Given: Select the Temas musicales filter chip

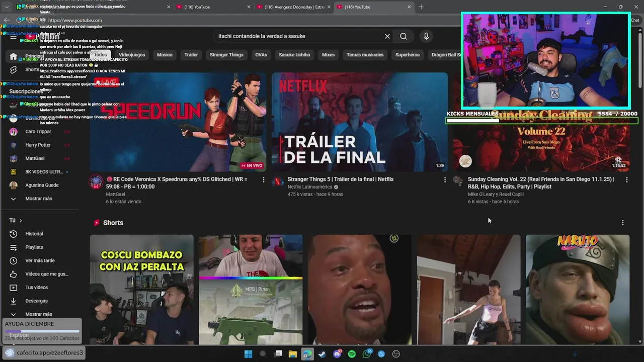Looking at the screenshot, I should [365, 55].
